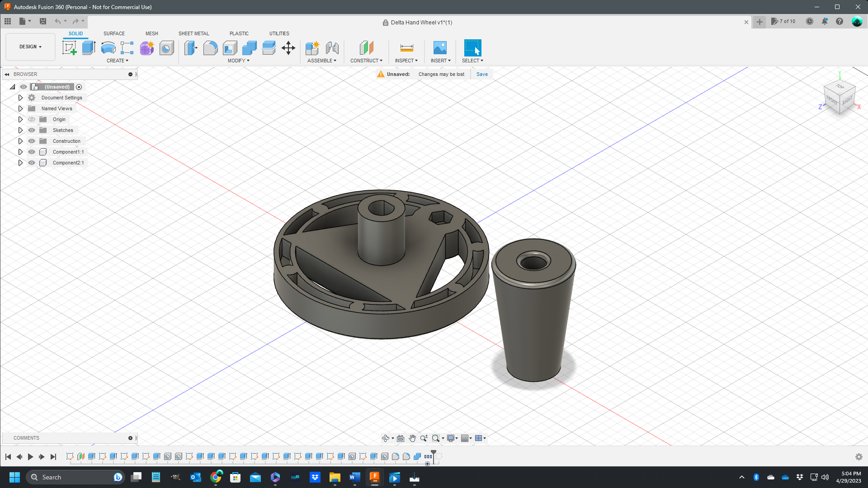Viewport: 868px width, 488px height.
Task: Expand Component2:1 node
Action: pyautogui.click(x=20, y=163)
